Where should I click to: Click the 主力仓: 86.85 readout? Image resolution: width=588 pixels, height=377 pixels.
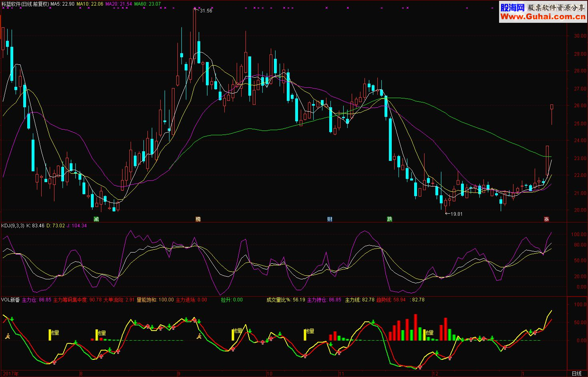pos(36,300)
